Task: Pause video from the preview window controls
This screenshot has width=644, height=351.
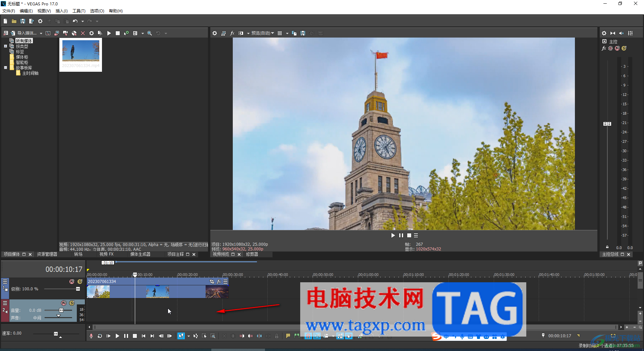Action: [401, 235]
